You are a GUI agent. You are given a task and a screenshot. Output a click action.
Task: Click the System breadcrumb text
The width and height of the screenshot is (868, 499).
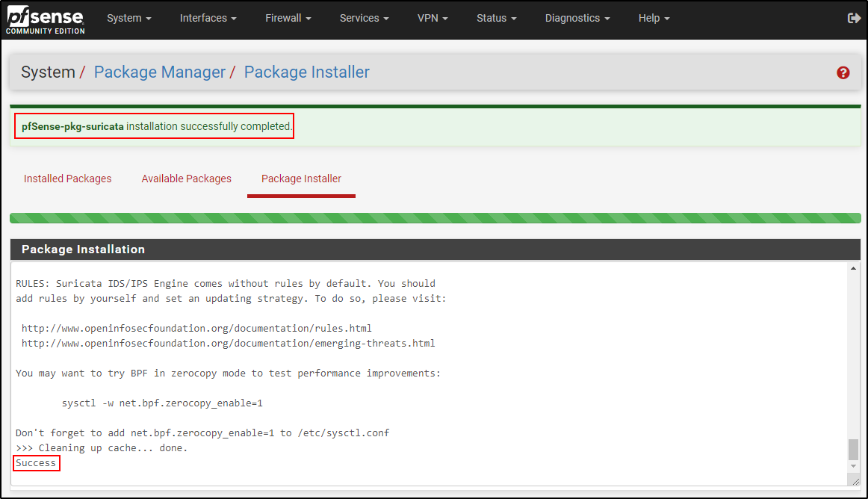48,72
